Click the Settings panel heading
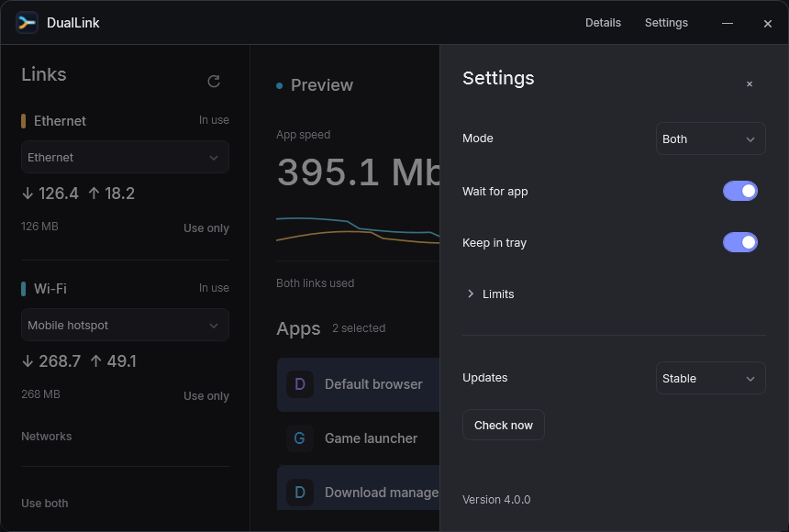 tap(498, 78)
